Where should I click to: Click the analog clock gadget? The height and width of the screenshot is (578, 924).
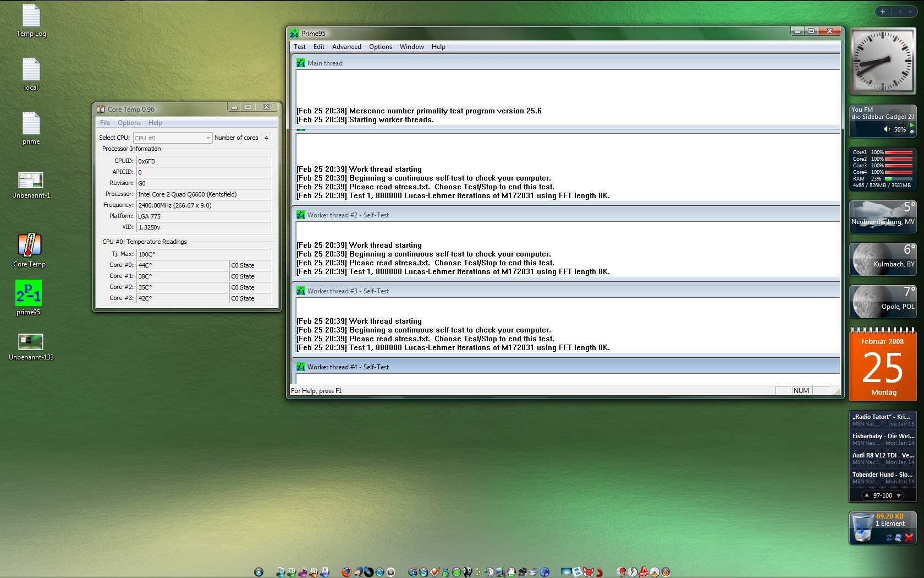point(883,61)
